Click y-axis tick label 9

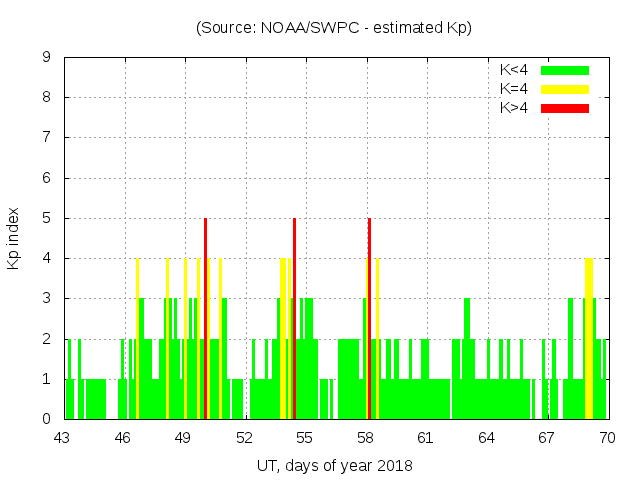coord(46,58)
